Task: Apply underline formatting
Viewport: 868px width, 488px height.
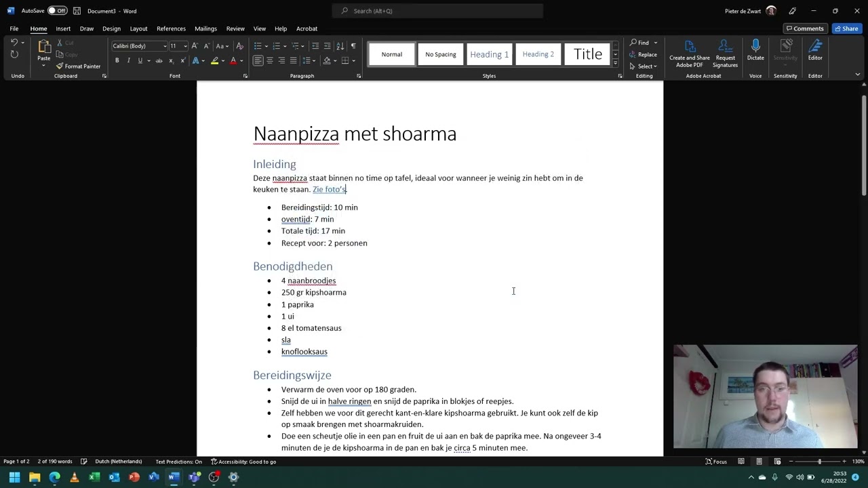Action: tap(140, 60)
